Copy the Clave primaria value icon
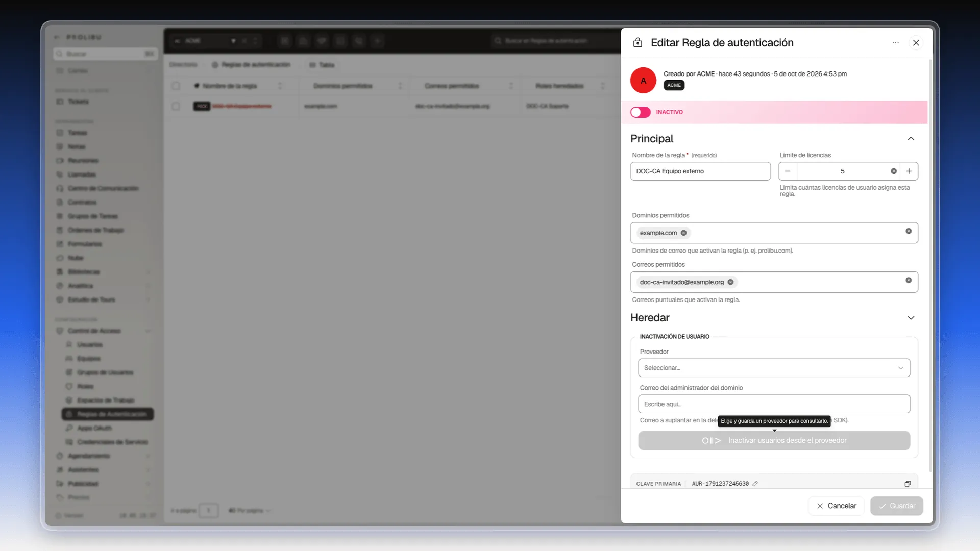This screenshot has height=551, width=980. [x=908, y=484]
